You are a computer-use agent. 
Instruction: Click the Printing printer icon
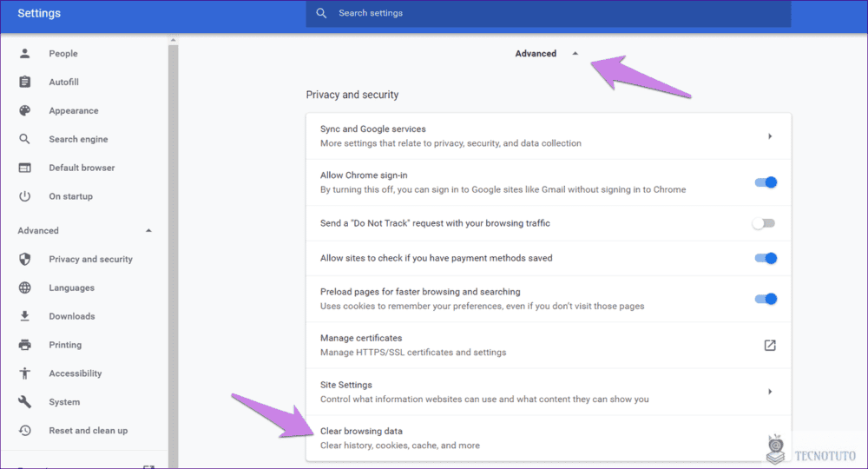pyautogui.click(x=24, y=345)
